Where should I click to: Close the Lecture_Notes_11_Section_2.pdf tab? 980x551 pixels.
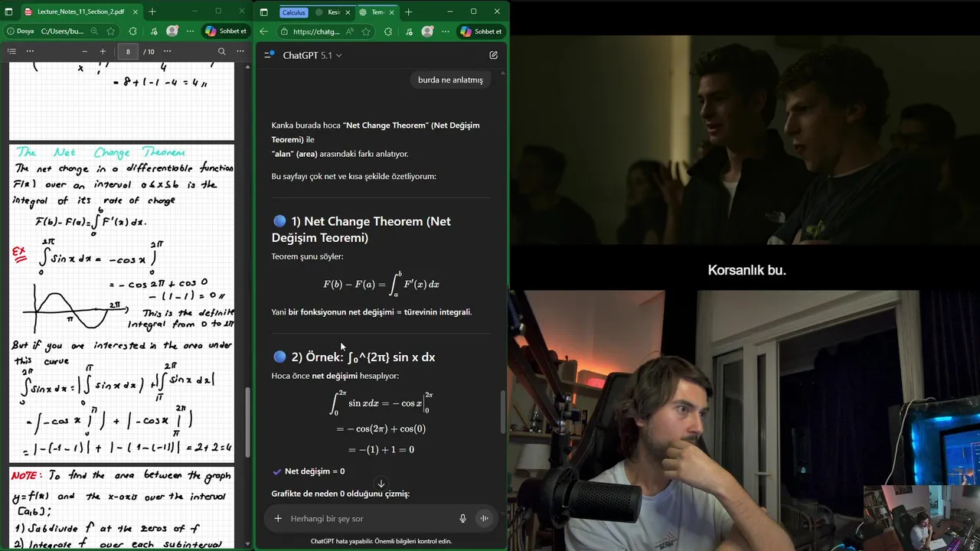[x=136, y=11]
